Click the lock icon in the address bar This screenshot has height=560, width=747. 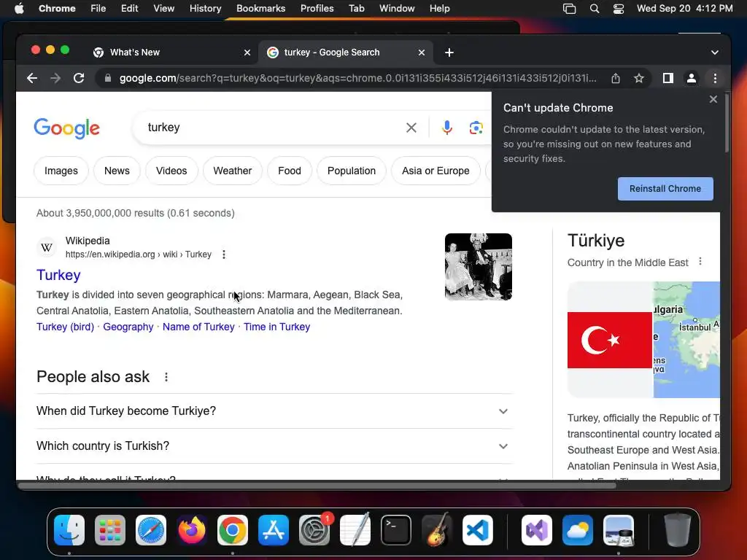(108, 78)
